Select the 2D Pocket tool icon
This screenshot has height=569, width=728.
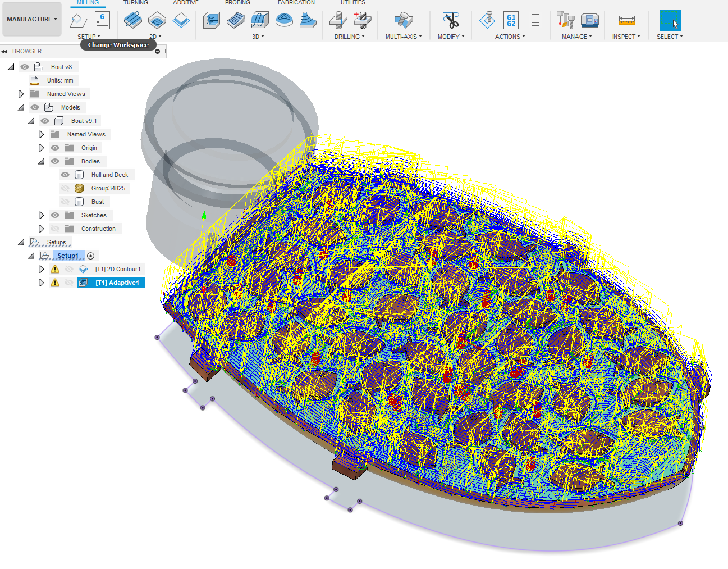[157, 21]
